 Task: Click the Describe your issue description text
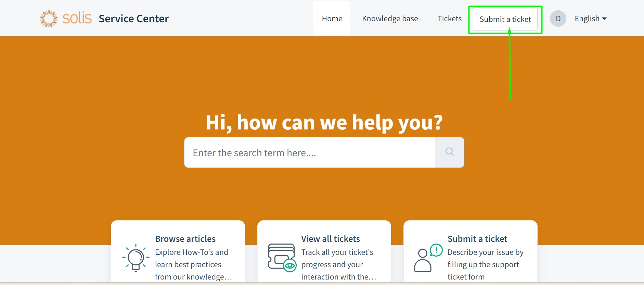[486, 264]
